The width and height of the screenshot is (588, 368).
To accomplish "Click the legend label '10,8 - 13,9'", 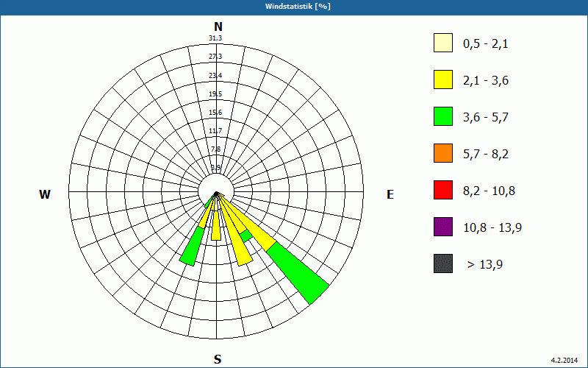I will 492,228.
